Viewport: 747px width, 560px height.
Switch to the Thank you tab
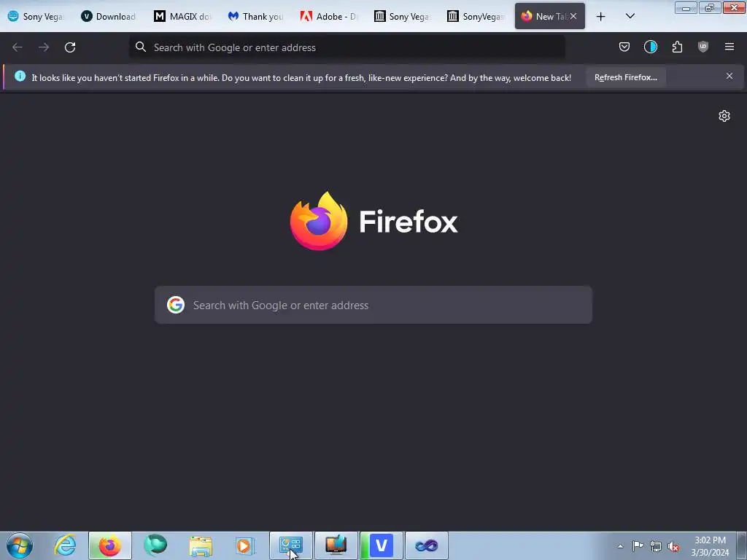tap(256, 16)
